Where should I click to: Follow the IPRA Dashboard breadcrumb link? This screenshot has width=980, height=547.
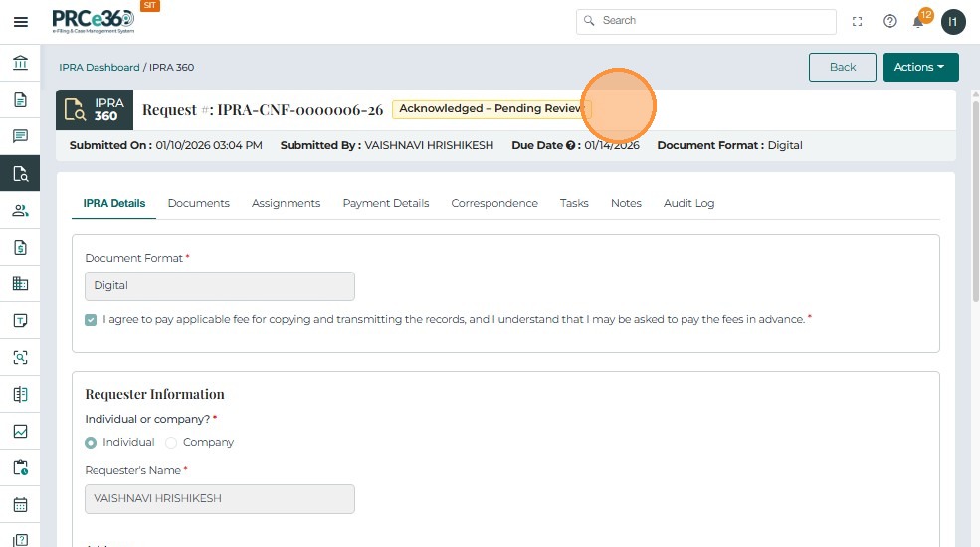tap(99, 67)
